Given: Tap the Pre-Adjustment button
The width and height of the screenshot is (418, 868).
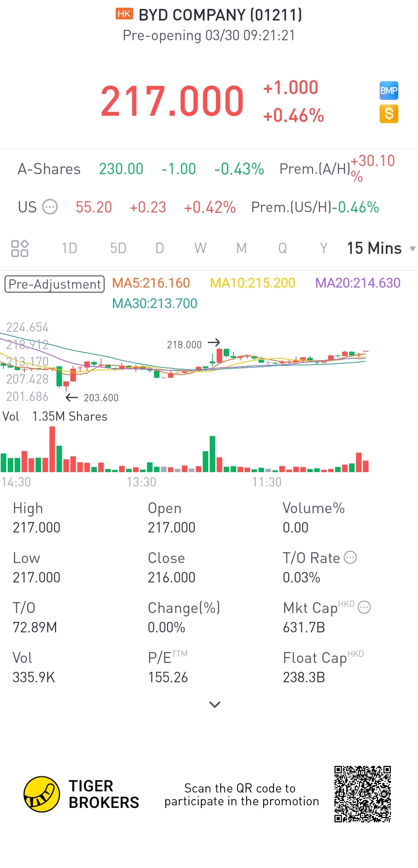Looking at the screenshot, I should coord(55,284).
